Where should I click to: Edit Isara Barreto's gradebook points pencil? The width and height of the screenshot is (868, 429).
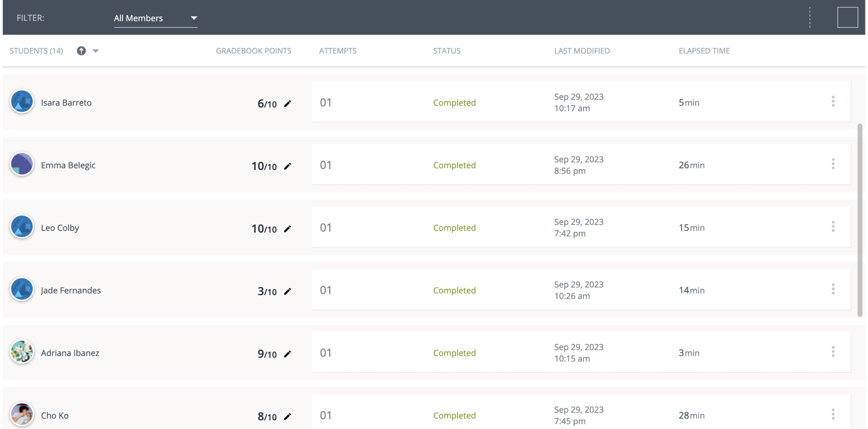point(287,104)
